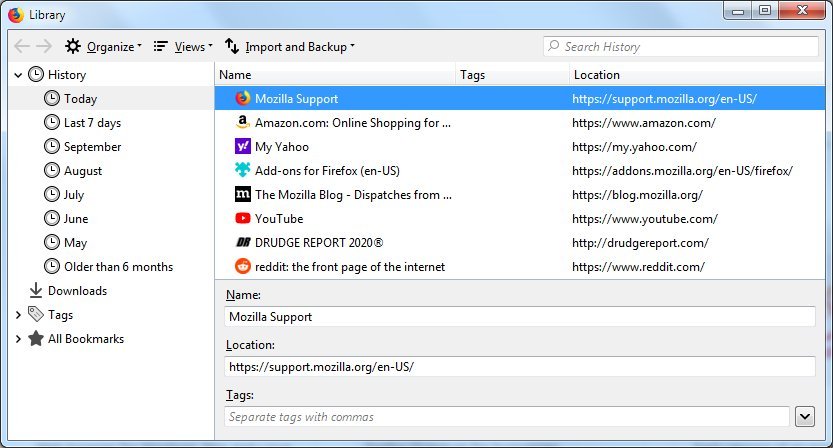
Task: Click https://my.yahoo.com/ location cell
Action: (x=634, y=147)
